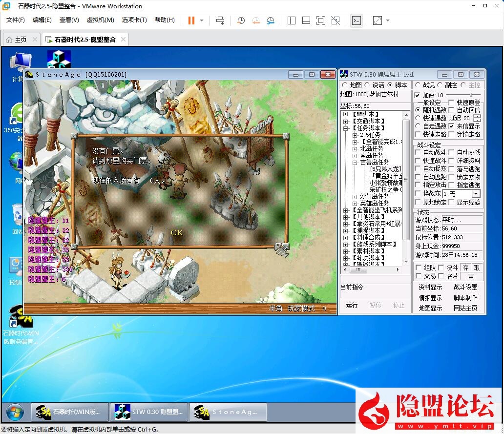The height and width of the screenshot is (434, 504).
Task: Click the virtual printer toolbar icon
Action: 220,21
